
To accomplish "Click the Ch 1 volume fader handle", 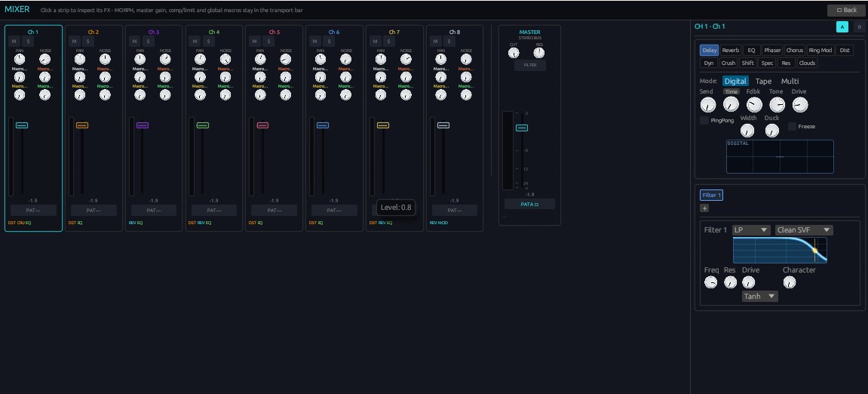I will click(x=22, y=125).
